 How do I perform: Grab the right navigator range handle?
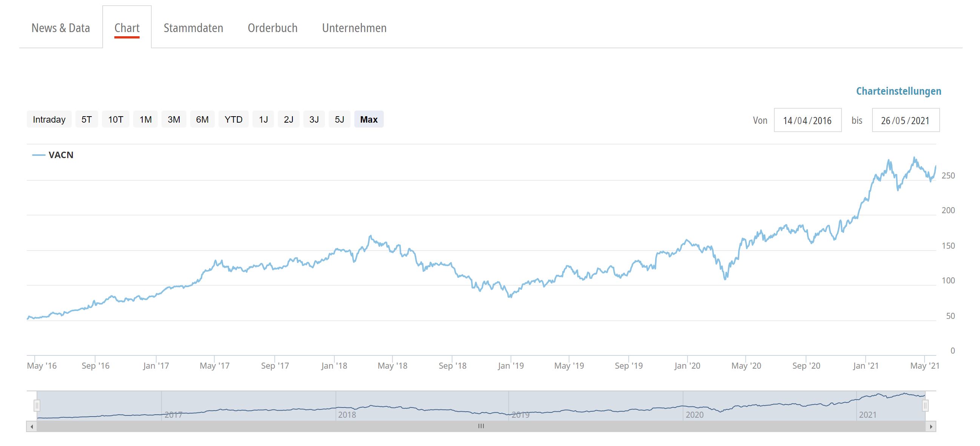pos(925,406)
